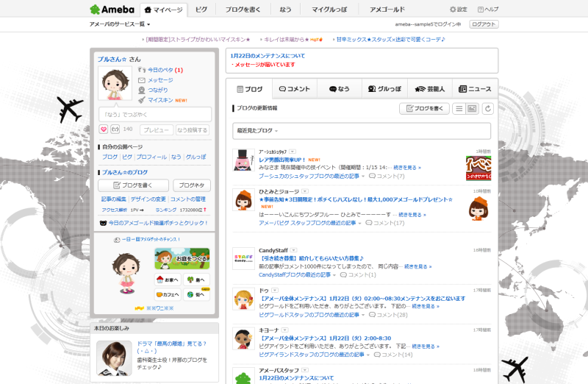Switch to list view icon
Viewport: 588px width, 384px height.
tap(459, 108)
